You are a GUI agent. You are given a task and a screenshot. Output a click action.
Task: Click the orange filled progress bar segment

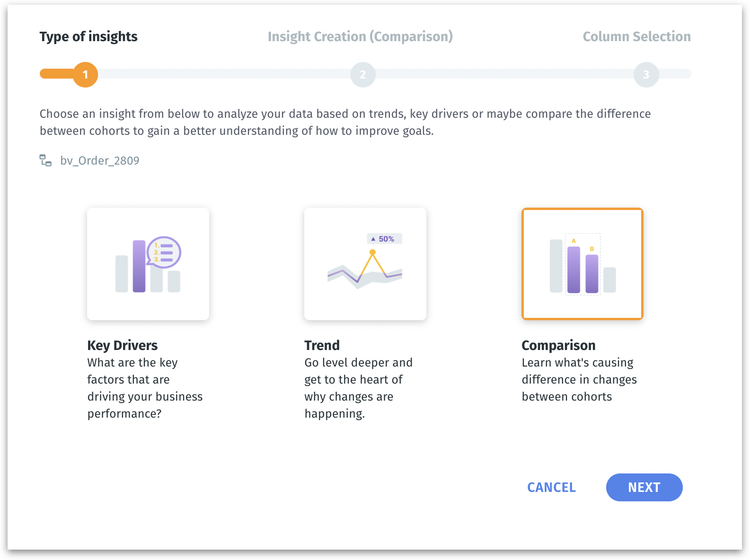point(57,74)
